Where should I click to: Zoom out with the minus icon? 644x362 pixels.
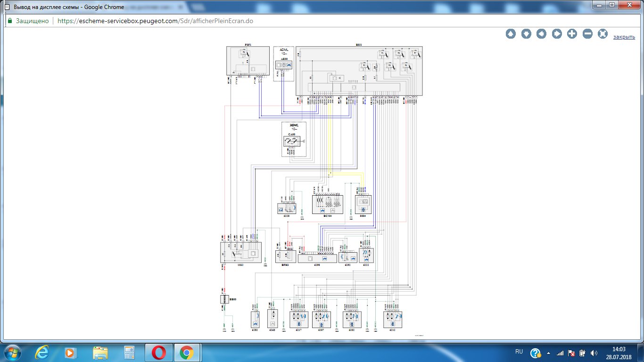pos(587,34)
